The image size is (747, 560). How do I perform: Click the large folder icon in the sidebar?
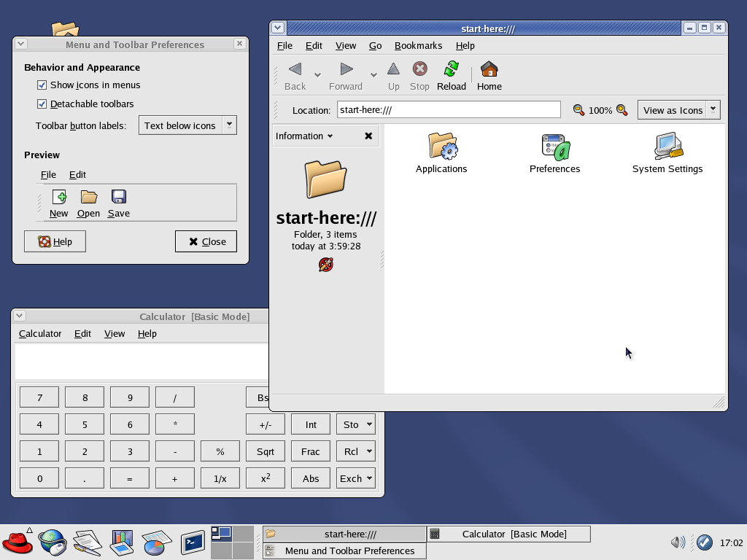click(x=326, y=179)
